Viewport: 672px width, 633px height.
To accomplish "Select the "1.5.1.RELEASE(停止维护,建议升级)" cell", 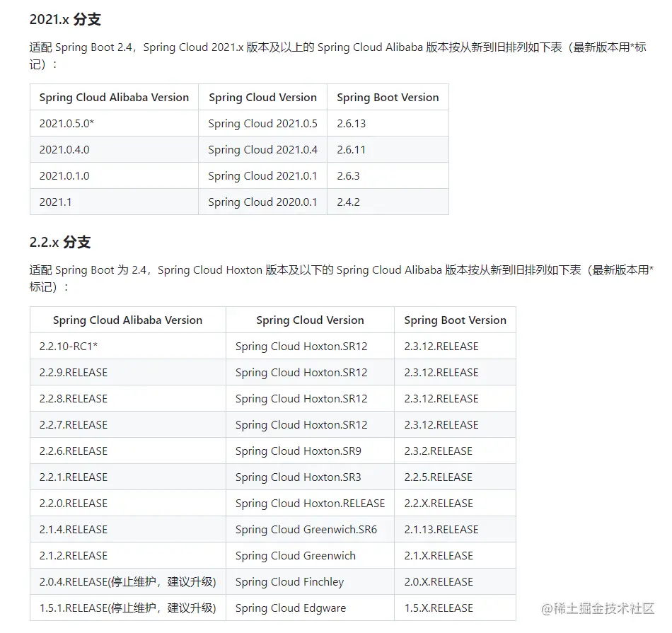I will (x=128, y=608).
